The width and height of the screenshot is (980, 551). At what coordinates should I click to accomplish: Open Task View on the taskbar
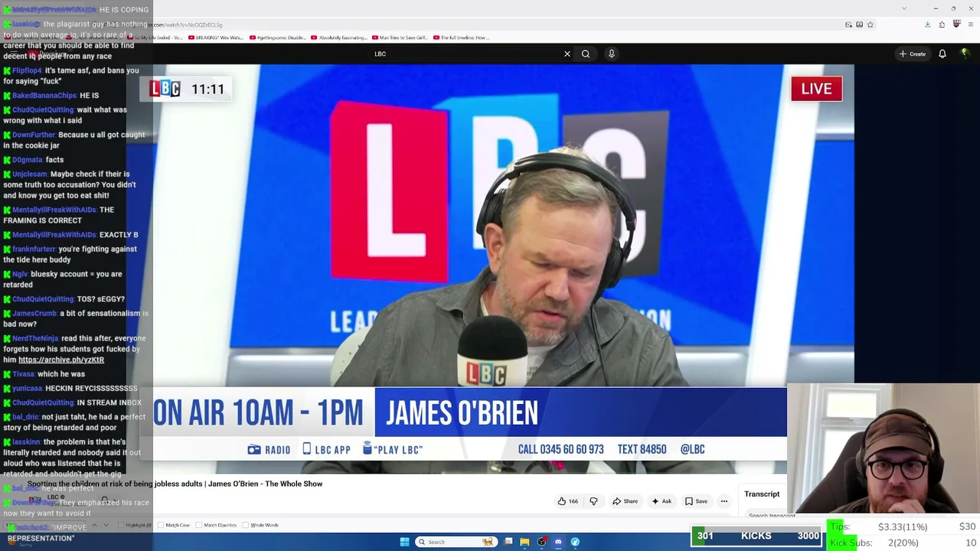click(x=508, y=542)
